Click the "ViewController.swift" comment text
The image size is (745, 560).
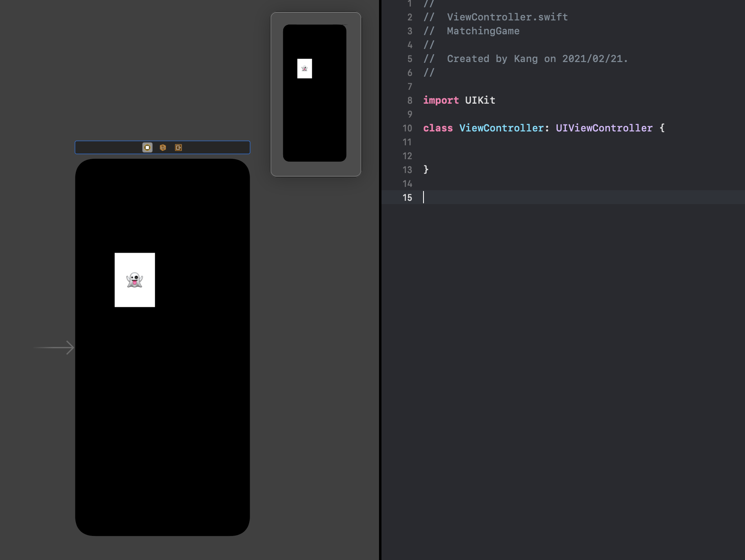[507, 17]
